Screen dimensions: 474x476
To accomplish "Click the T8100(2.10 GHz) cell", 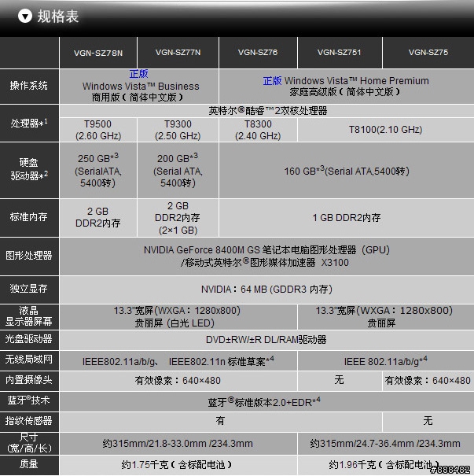I will pyautogui.click(x=386, y=130).
